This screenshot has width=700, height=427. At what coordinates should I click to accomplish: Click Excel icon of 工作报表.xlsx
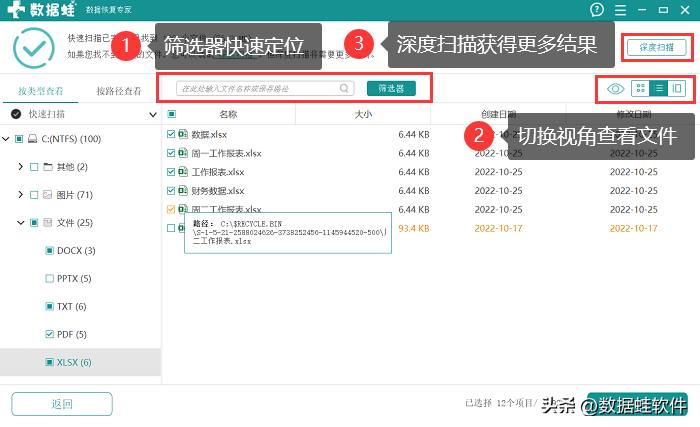click(183, 172)
